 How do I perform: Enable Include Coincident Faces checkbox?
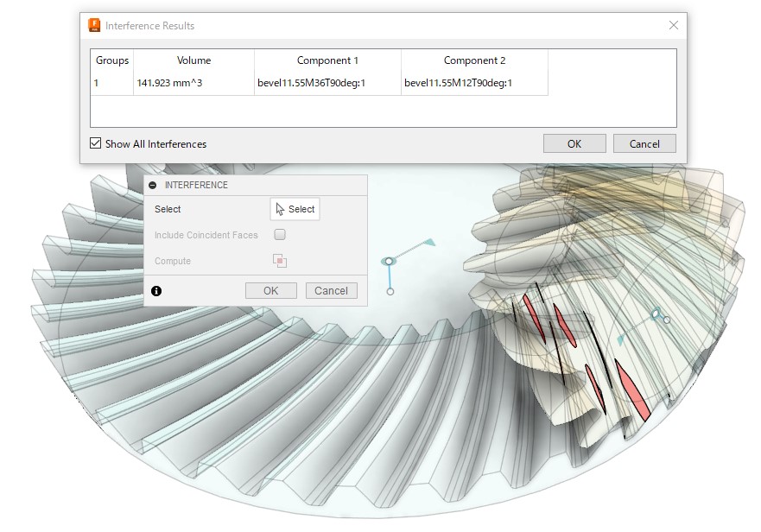279,235
